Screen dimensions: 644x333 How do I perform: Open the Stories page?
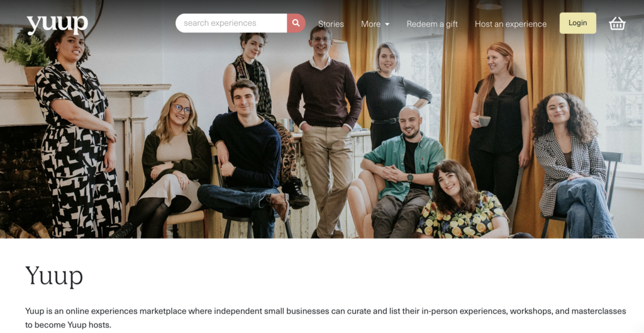point(331,24)
